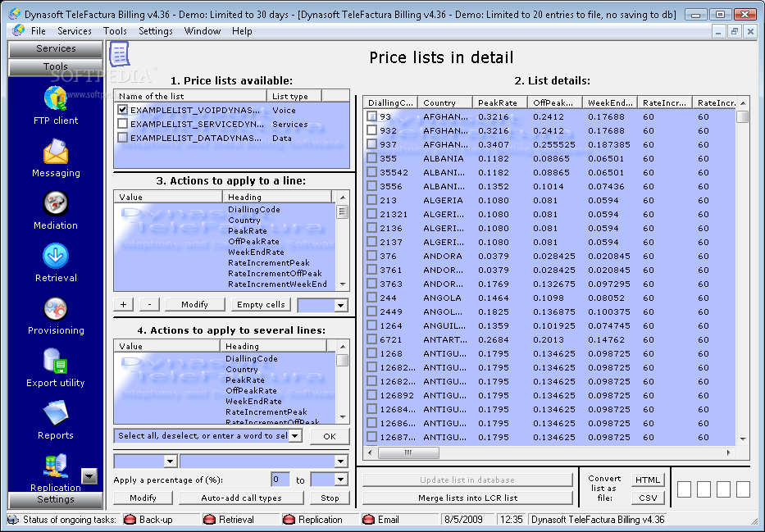Viewport: 765px width, 532px height.
Task: Click the DiallingC... column header
Action: pos(390,103)
